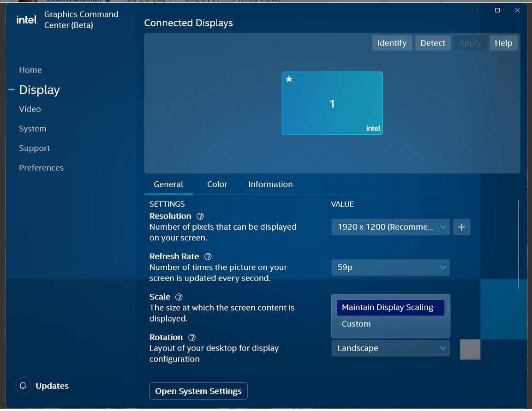Close the Graphics Command Center window
Viewport: 532px width, 411px height.
point(517,10)
